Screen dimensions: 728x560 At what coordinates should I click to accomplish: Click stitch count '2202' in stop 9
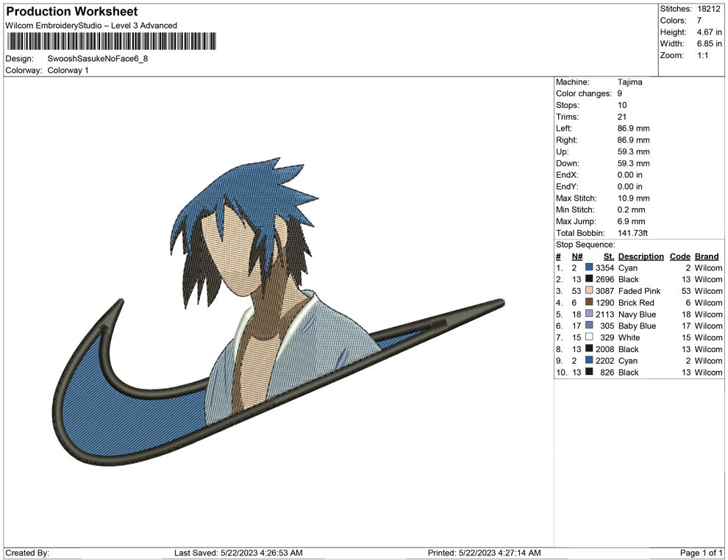click(605, 361)
